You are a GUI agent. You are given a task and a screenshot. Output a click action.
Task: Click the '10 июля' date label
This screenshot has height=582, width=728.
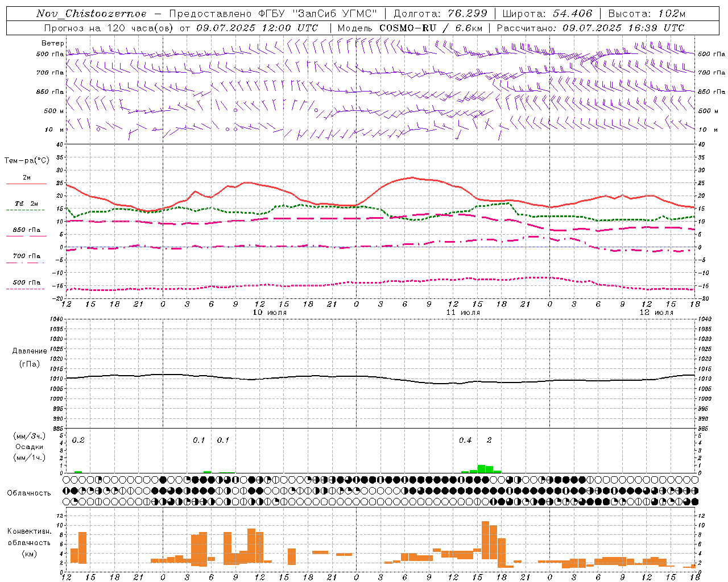point(270,313)
